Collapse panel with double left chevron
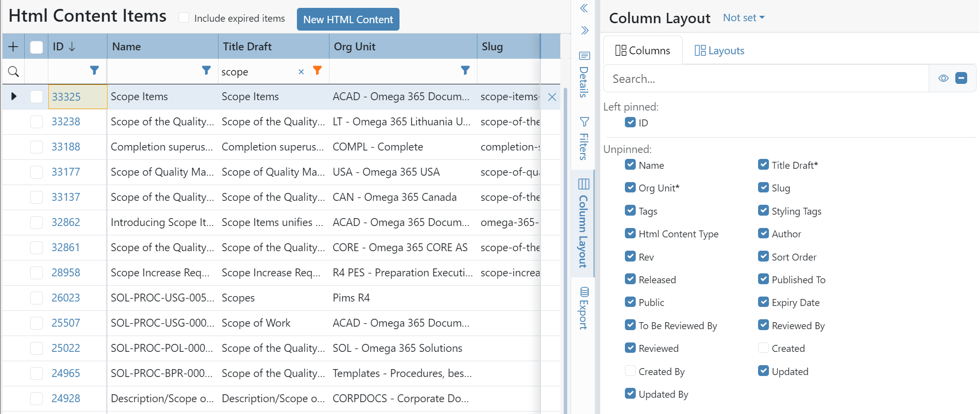Screen dimensions: 980x414 pyautogui.click(x=584, y=8)
